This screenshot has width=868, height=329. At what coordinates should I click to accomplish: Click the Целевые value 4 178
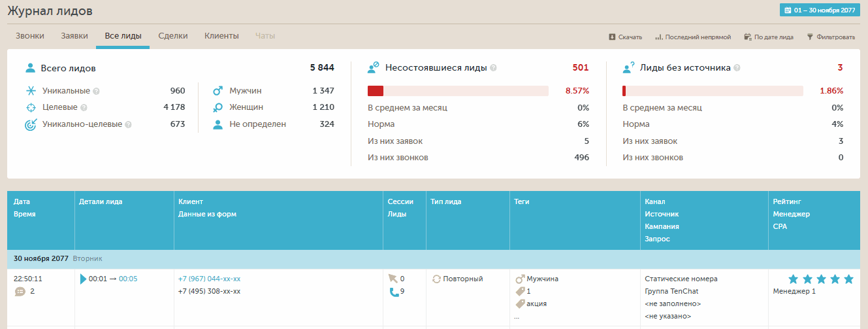174,107
